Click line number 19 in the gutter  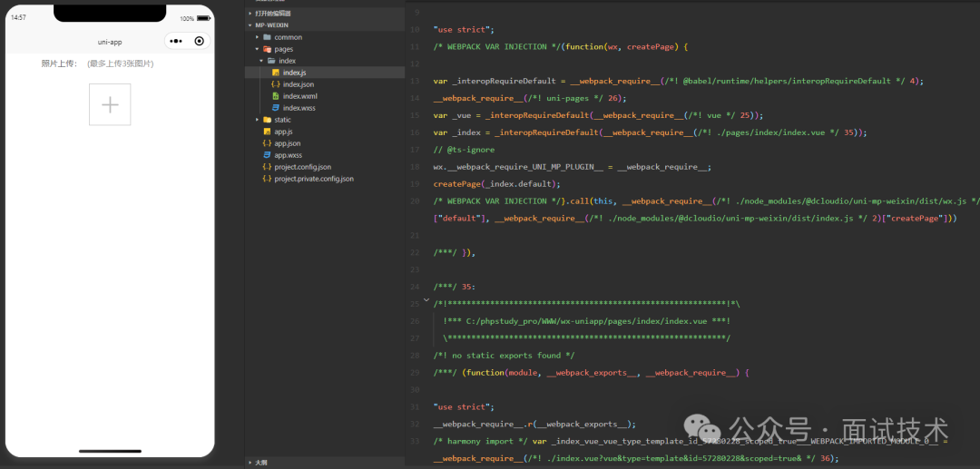coord(415,184)
